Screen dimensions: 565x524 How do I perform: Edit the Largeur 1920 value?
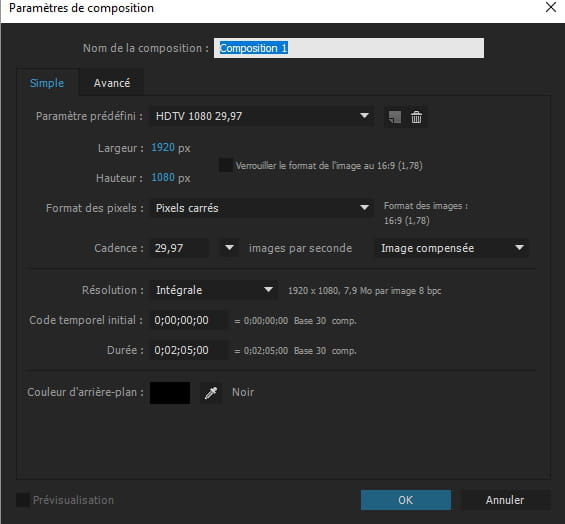(x=163, y=147)
